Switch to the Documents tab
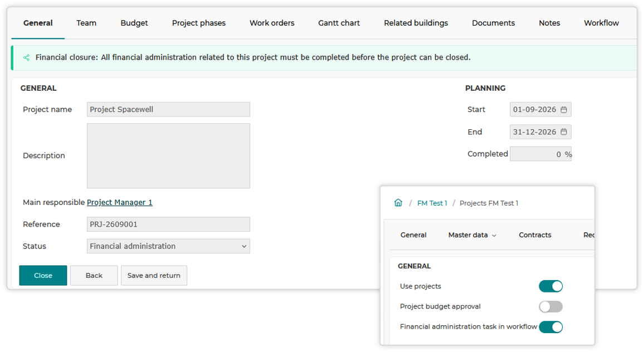This screenshot has width=644, height=352. [493, 23]
